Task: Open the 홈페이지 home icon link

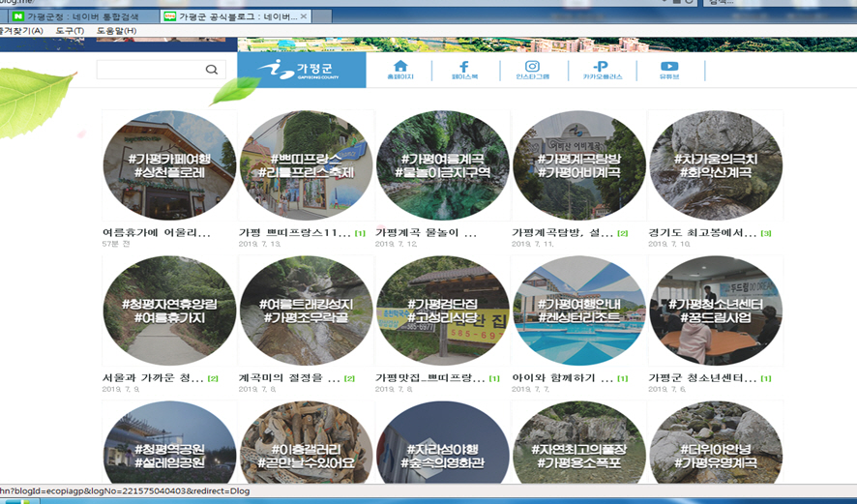Action: [x=400, y=70]
